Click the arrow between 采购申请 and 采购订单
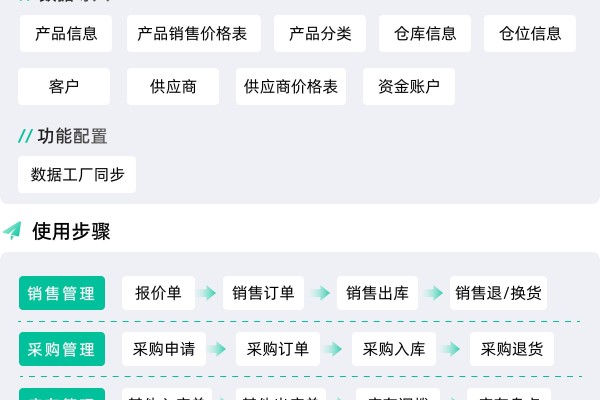600x400 pixels. pos(217,349)
